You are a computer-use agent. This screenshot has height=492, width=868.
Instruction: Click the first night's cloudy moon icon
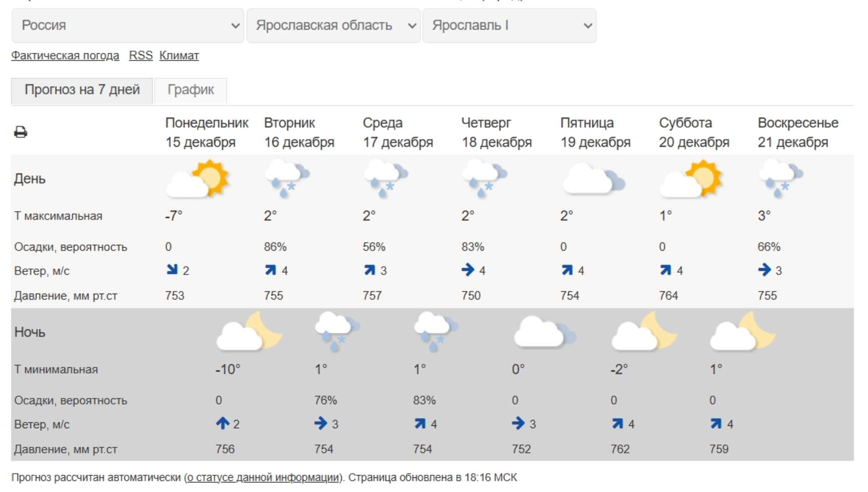pyautogui.click(x=249, y=332)
